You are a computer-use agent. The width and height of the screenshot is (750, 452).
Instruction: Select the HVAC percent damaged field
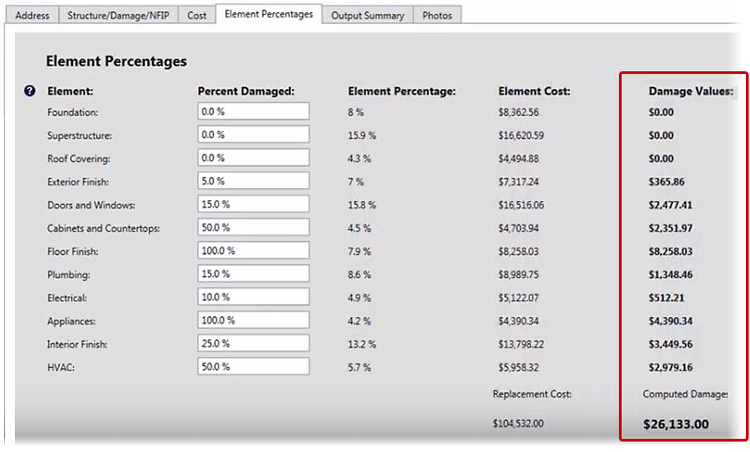pos(254,366)
